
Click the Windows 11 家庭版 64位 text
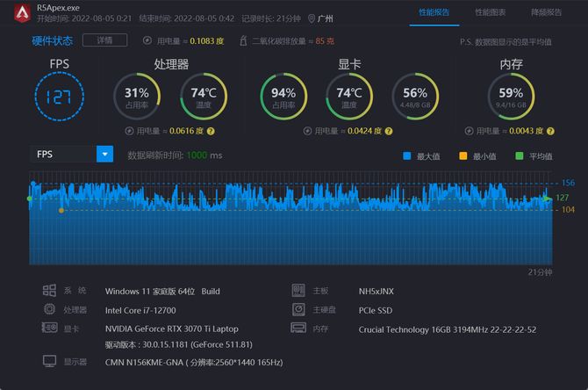click(150, 292)
